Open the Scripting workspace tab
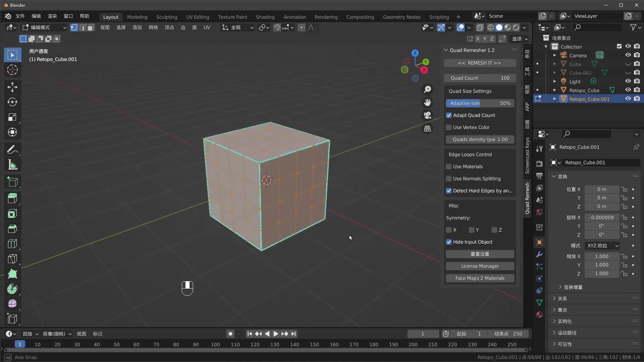 [439, 17]
